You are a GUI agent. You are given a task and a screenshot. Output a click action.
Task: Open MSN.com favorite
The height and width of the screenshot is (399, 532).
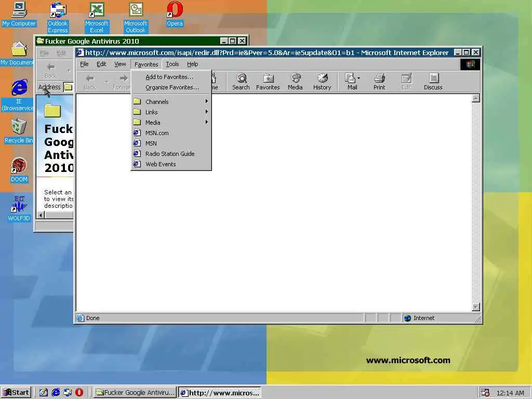point(171,133)
